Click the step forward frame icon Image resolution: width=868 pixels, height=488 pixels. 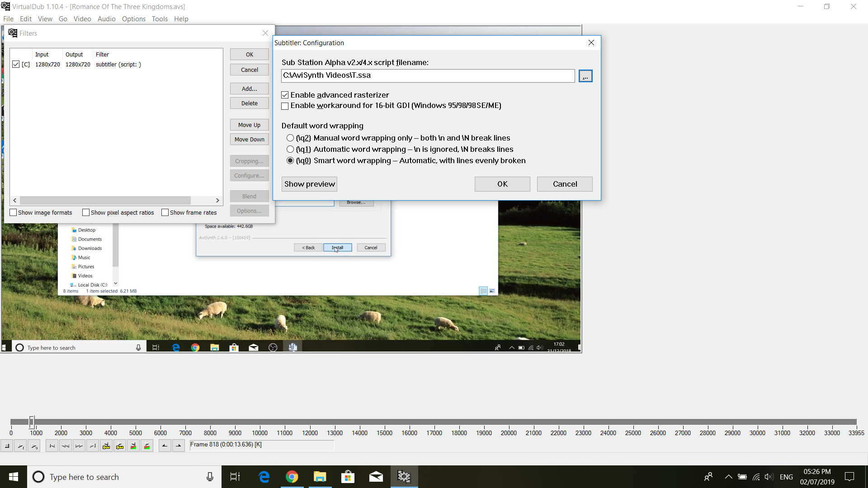[79, 446]
